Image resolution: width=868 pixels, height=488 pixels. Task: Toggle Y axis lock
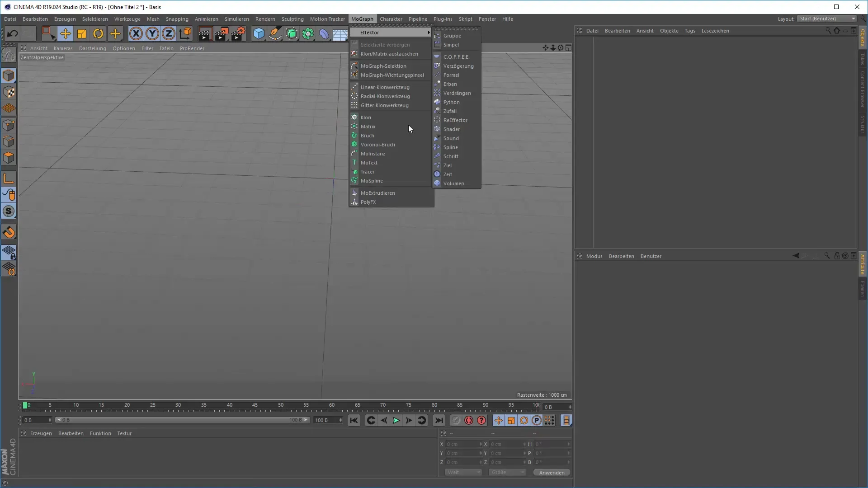point(152,33)
